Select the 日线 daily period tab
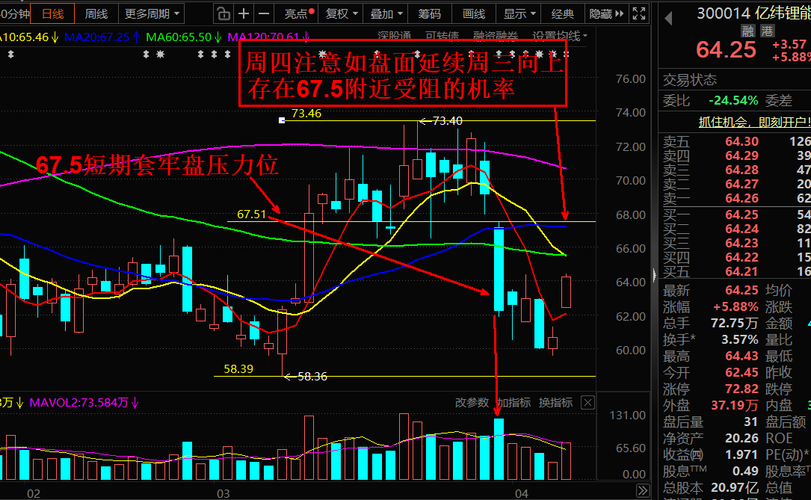811x500 pixels. click(x=53, y=14)
